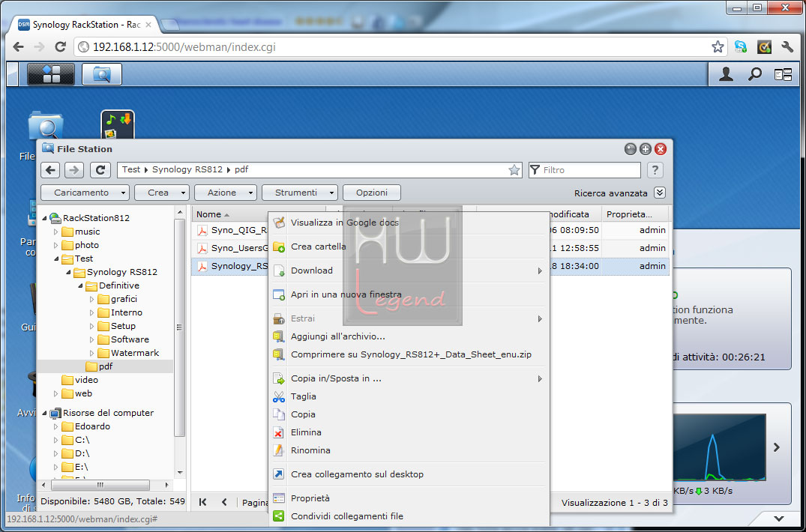Click browser back arrow
806x532 pixels.
(x=18, y=47)
